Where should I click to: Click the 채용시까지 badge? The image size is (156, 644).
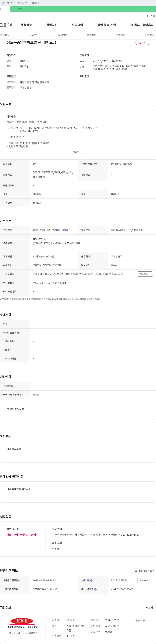click(143, 42)
